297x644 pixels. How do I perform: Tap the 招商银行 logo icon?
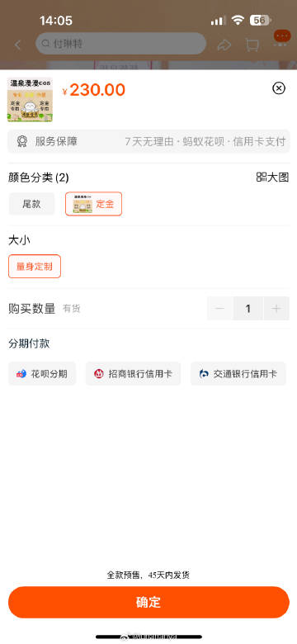pyautogui.click(x=99, y=374)
